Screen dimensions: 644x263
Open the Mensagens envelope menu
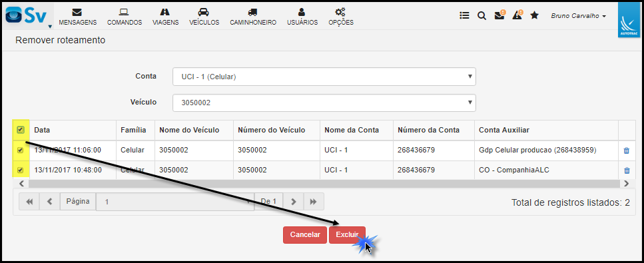(78, 17)
